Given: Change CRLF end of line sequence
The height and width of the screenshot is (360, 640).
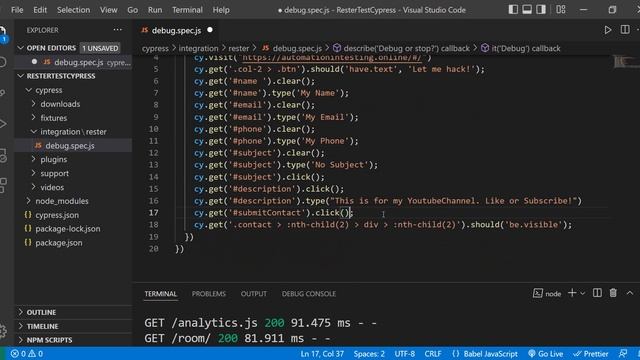Looking at the screenshot, I should (433, 354).
